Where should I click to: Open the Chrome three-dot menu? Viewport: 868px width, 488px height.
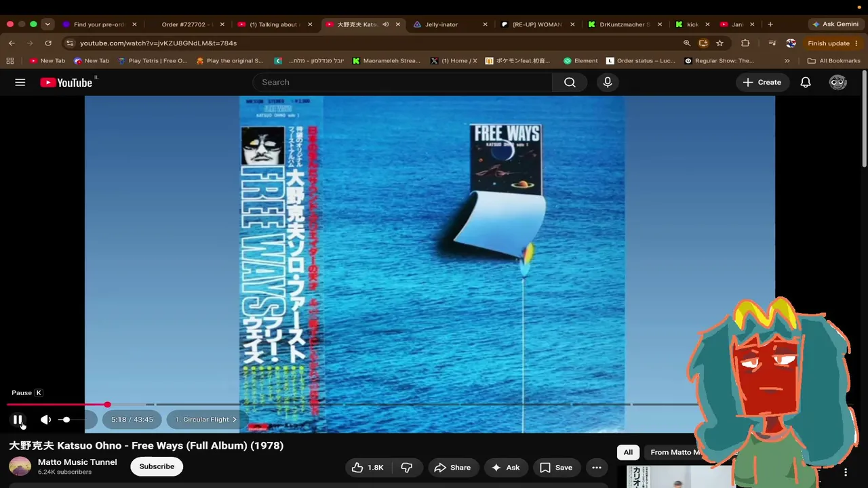pyautogui.click(x=856, y=43)
